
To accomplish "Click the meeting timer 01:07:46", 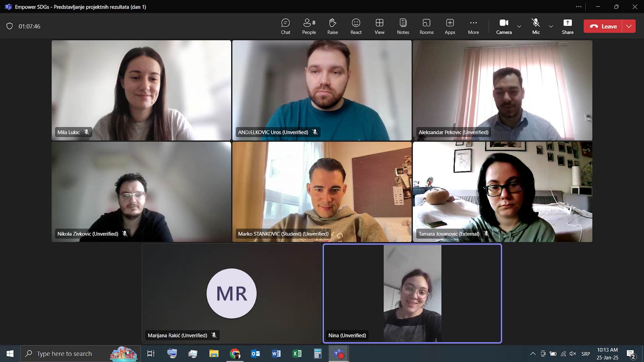I will pos(29,26).
